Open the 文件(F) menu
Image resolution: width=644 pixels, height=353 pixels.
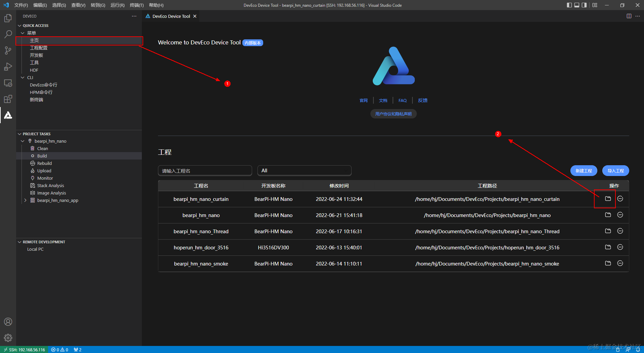click(x=21, y=5)
